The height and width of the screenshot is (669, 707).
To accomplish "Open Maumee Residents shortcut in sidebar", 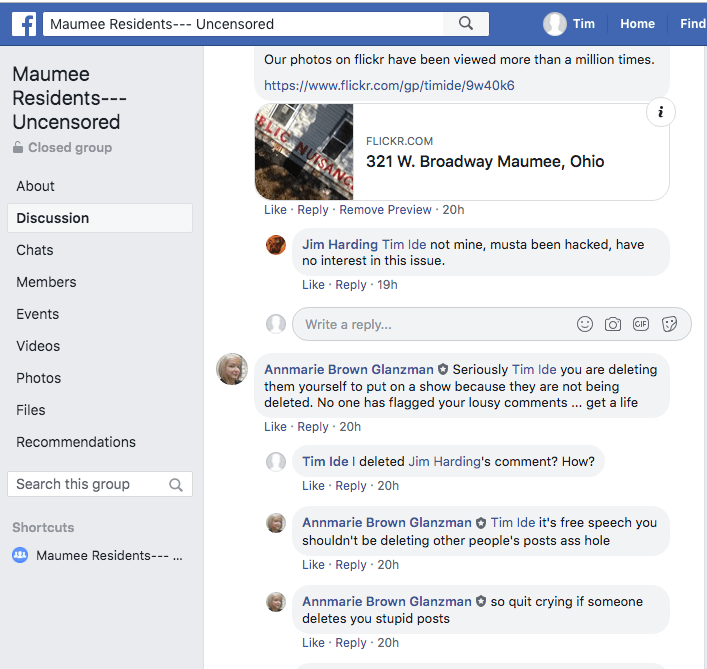I will tap(108, 555).
